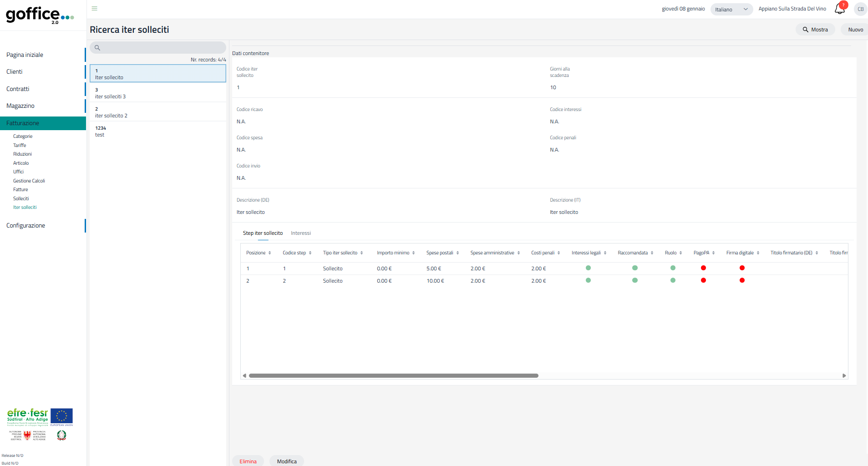868x466 pixels.
Task: Click scroll right arrow of table
Action: [844, 376]
